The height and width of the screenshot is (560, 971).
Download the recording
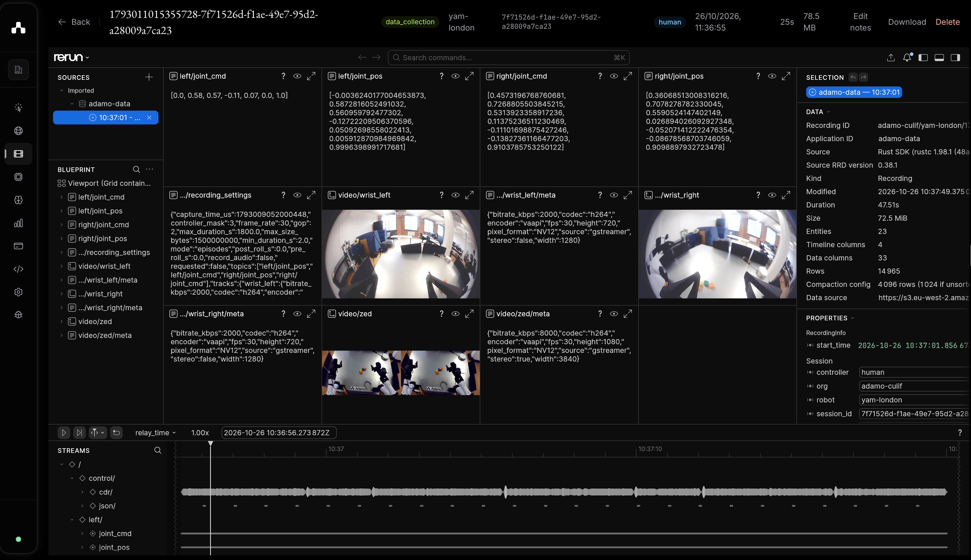click(907, 22)
